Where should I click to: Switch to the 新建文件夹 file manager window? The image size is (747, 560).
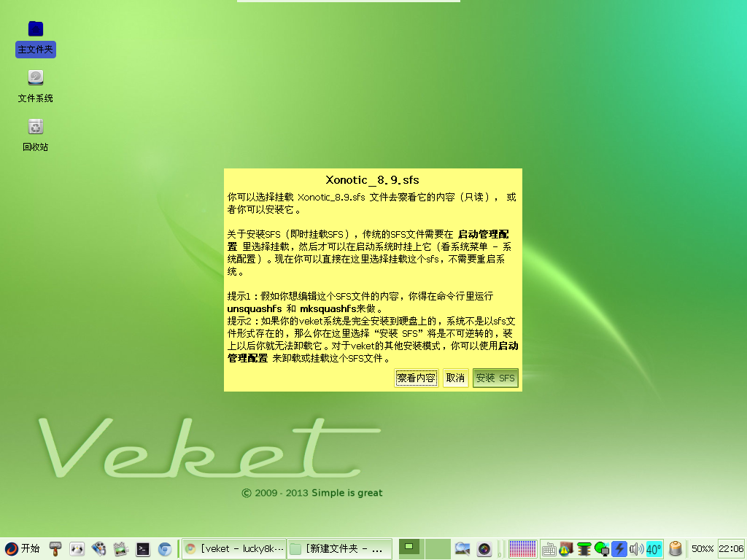pos(340,549)
